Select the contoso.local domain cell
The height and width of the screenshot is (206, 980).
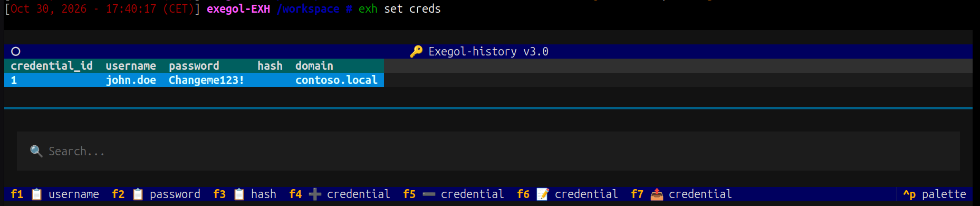(337, 80)
